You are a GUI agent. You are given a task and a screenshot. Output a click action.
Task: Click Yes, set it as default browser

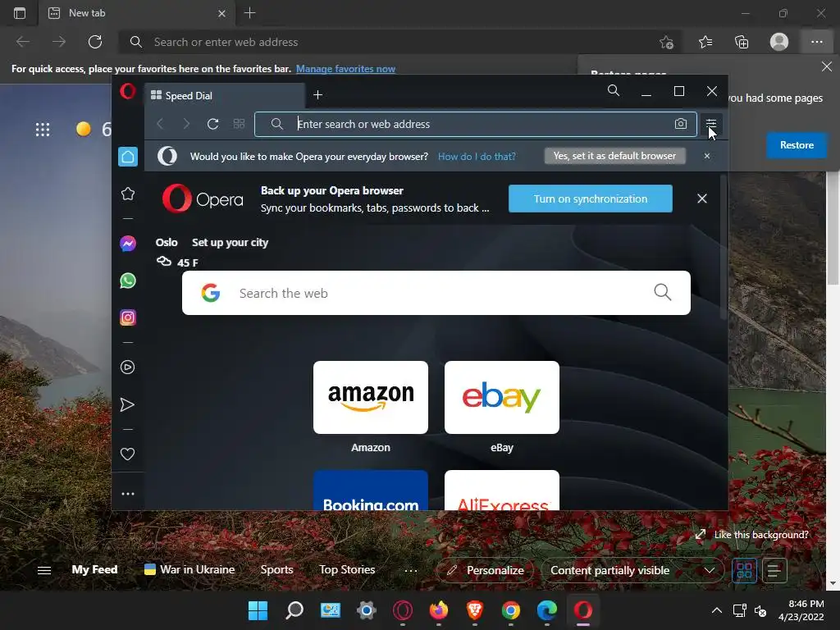point(614,156)
